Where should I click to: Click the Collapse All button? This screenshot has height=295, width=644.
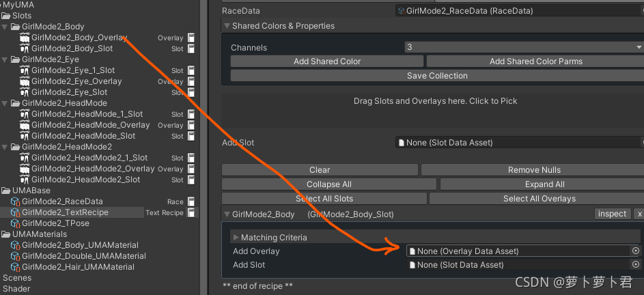point(329,184)
